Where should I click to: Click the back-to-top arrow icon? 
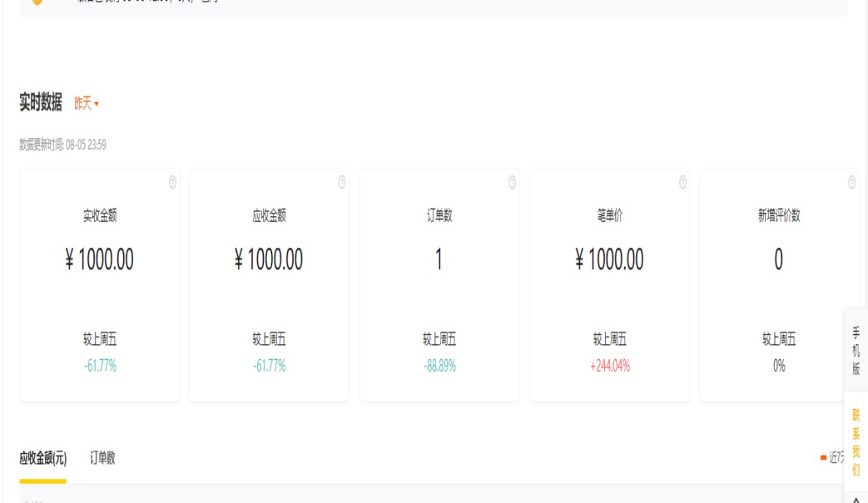pos(856,500)
